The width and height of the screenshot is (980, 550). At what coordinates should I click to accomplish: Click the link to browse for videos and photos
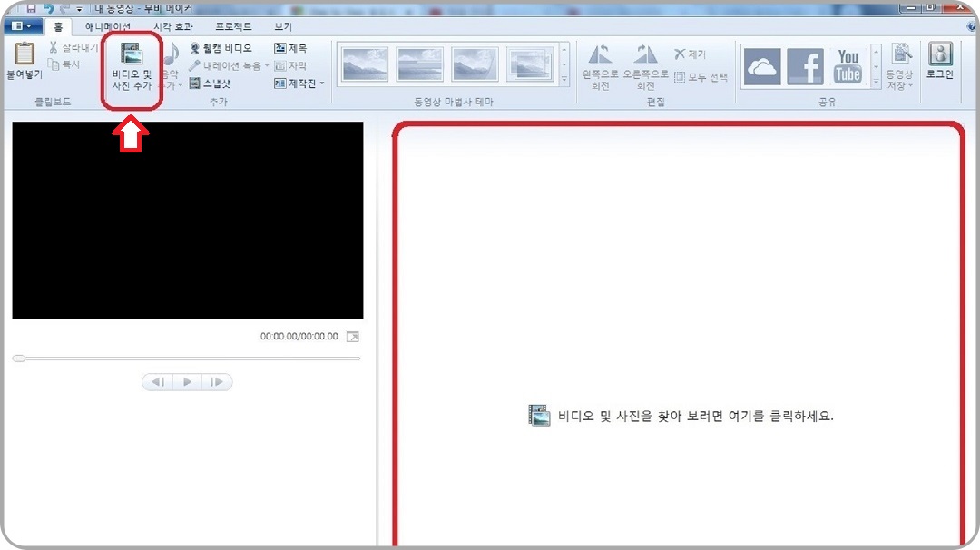point(679,414)
